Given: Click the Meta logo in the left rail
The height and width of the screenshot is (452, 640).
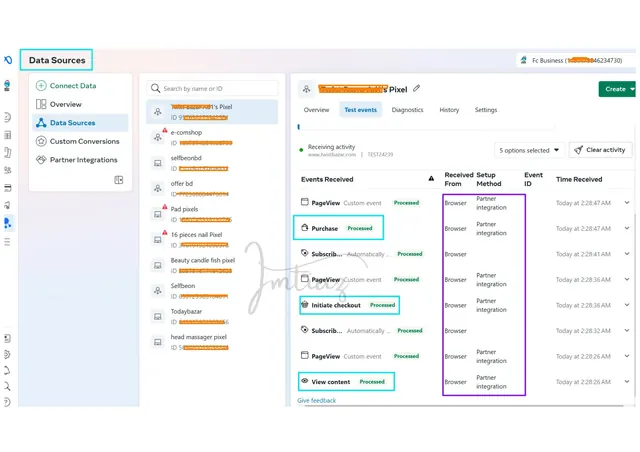Looking at the screenshot, I should coord(8,60).
